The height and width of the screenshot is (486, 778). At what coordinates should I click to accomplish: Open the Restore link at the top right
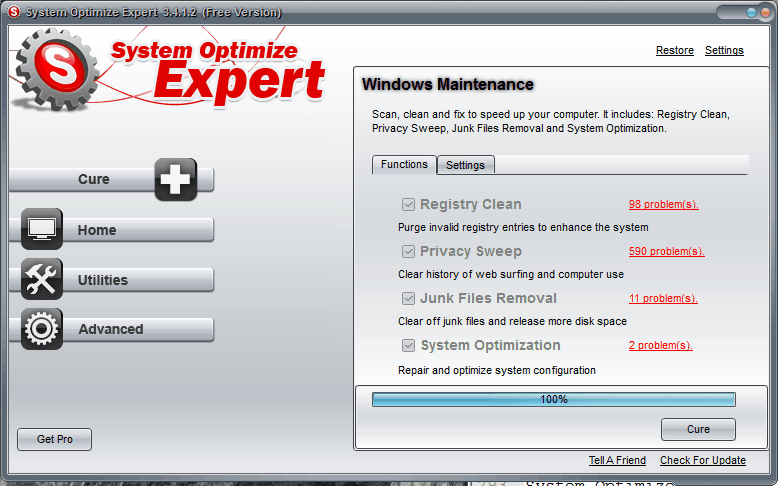click(675, 50)
